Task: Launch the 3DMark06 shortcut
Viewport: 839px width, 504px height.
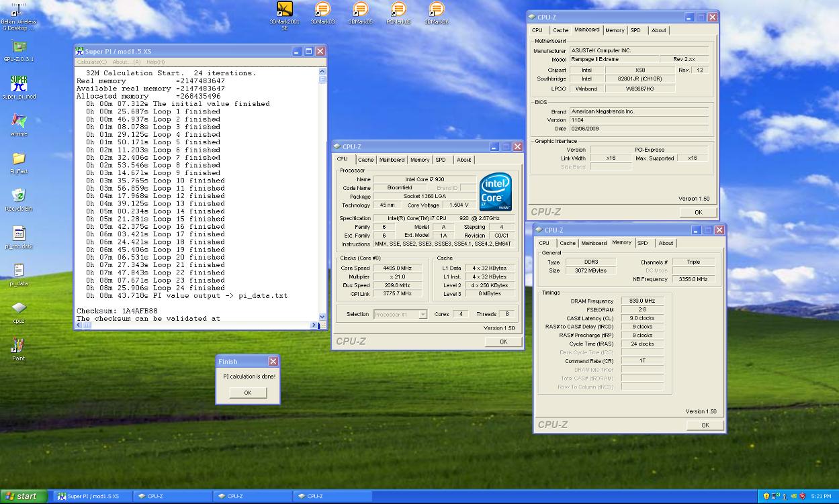Action: [436, 13]
